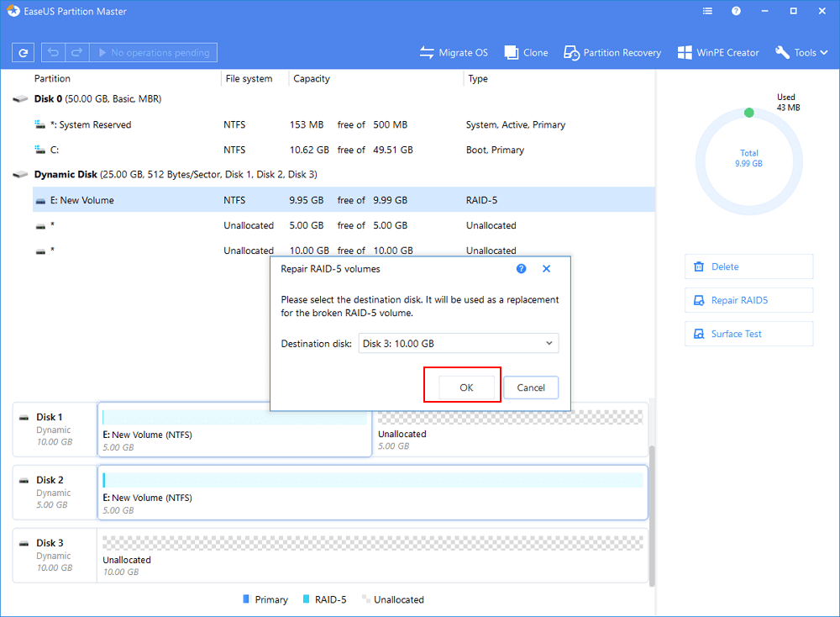Image resolution: width=840 pixels, height=617 pixels.
Task: Select the Repair RAID5 side panel option
Action: click(748, 300)
